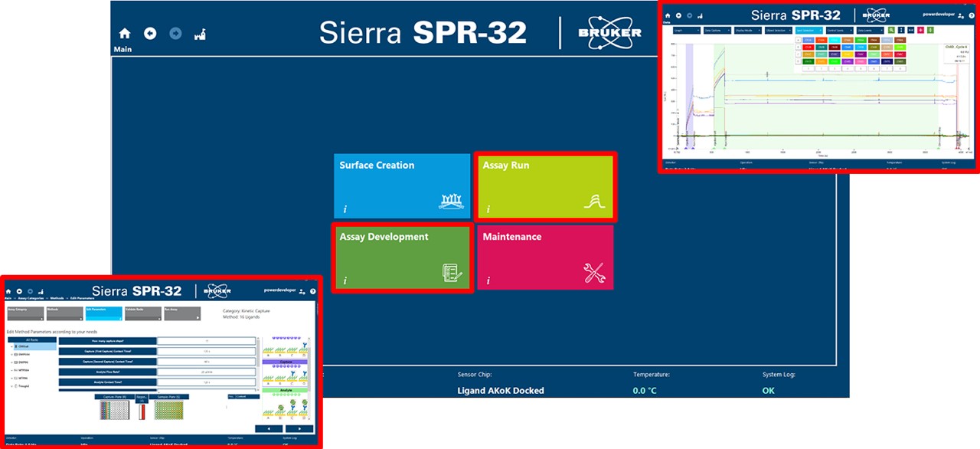Click the Maintenance module tile
This screenshot has width=980, height=449.
click(545, 257)
